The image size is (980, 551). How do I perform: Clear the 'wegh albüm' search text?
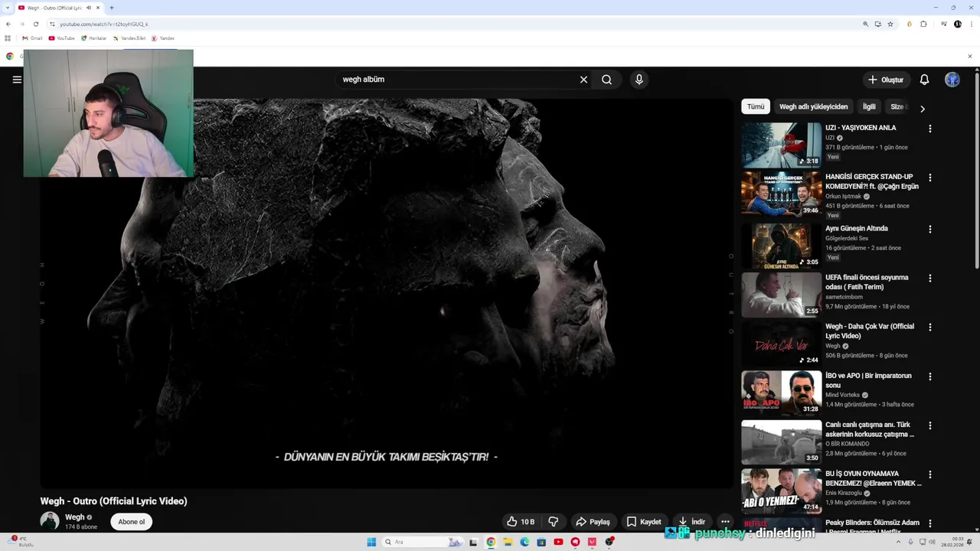click(583, 80)
